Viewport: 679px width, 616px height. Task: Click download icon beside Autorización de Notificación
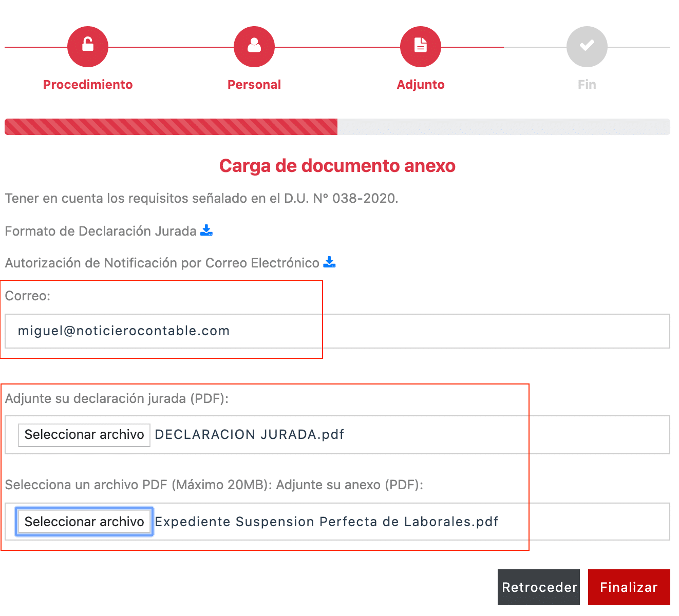point(329,262)
